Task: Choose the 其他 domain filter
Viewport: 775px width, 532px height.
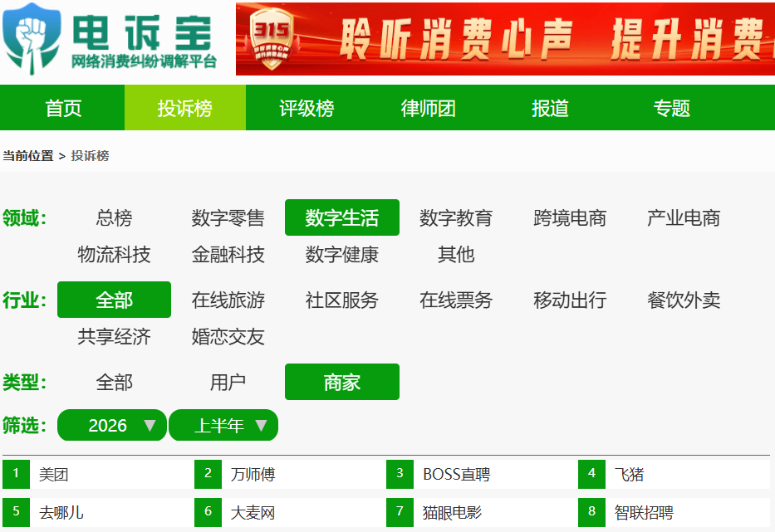Action: pos(456,255)
